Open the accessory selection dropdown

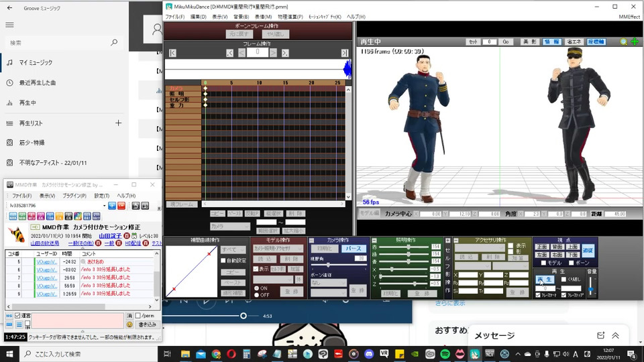480,247
